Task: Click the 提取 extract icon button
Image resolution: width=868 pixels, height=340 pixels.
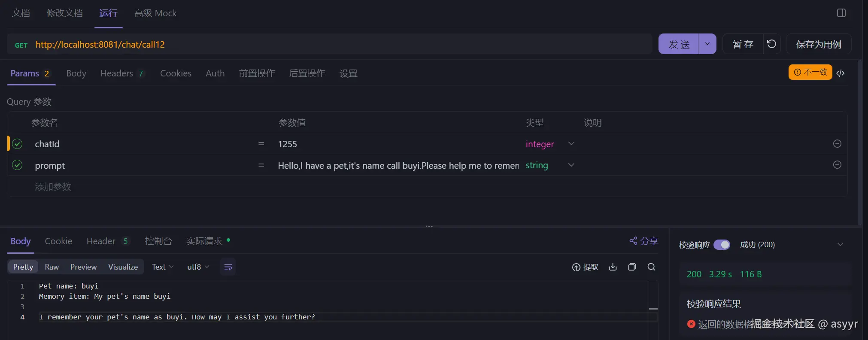Action: point(585,267)
